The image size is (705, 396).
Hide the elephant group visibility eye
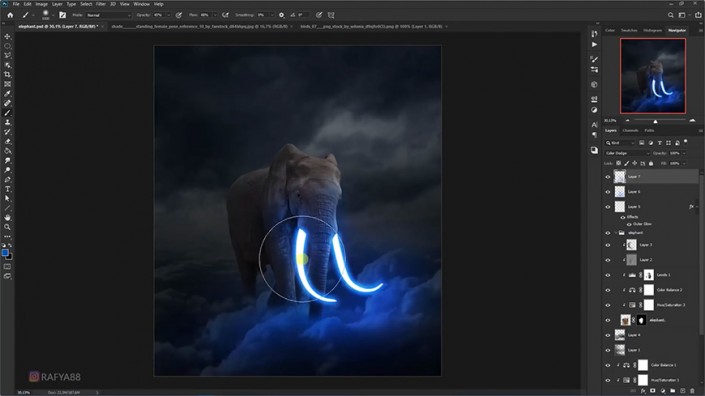608,233
